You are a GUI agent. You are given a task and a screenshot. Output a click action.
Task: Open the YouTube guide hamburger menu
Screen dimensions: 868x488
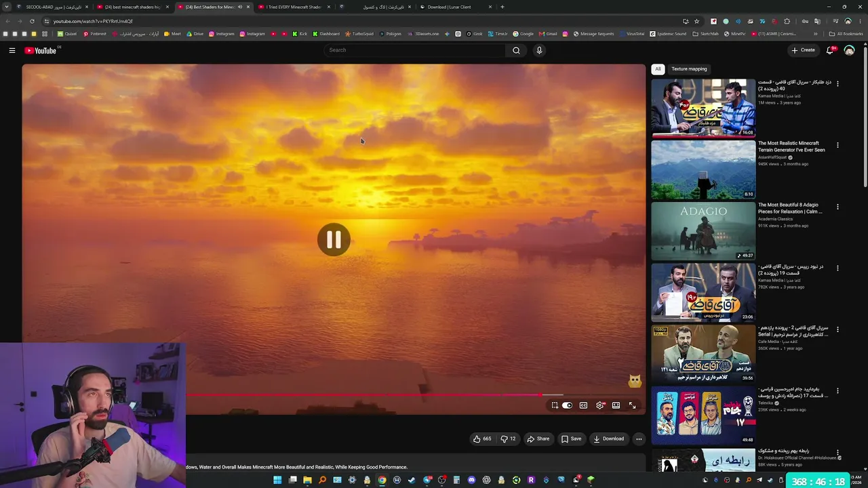(12, 50)
